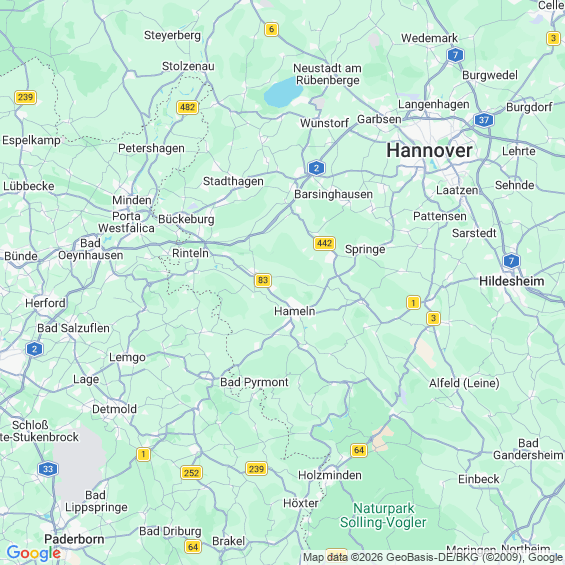The height and width of the screenshot is (565, 565).
Task: Click the route 83 road shield
Action: 263,280
